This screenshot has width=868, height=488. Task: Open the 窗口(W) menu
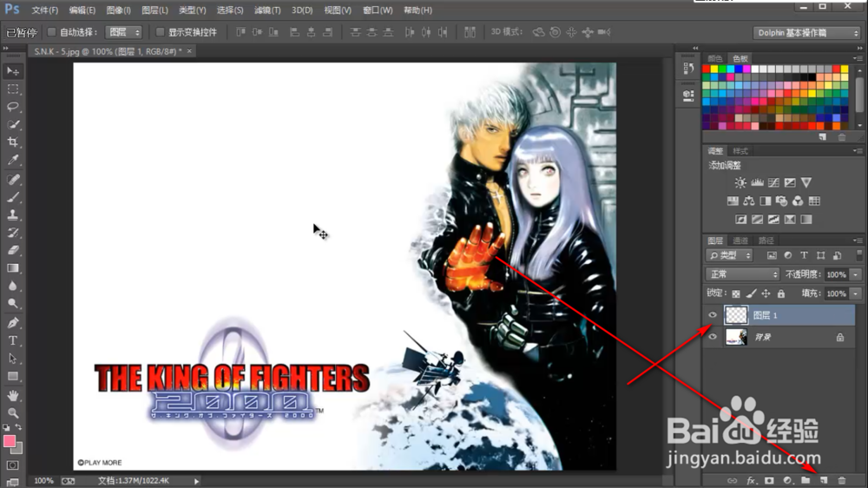(x=378, y=10)
